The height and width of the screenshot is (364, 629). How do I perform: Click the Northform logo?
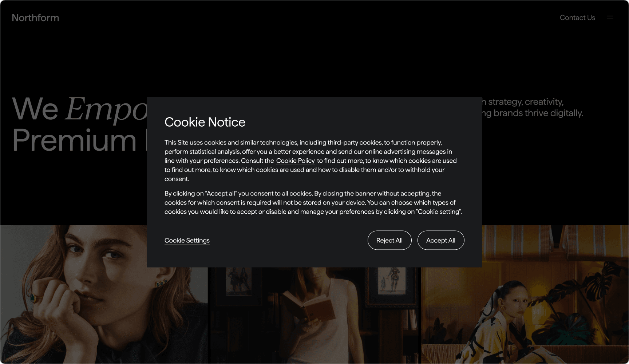point(35,17)
